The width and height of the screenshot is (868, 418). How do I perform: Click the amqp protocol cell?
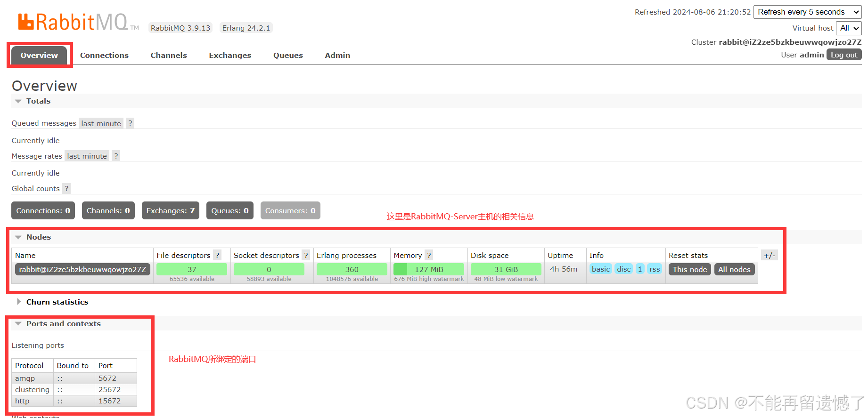pyautogui.click(x=33, y=378)
